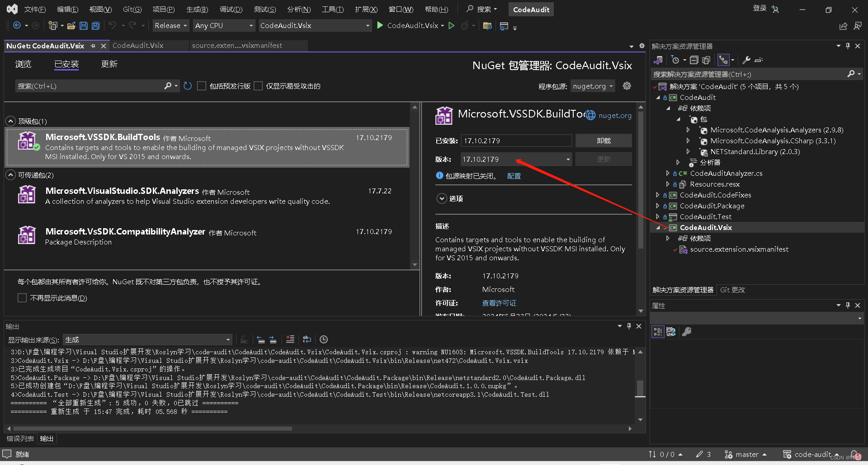The height and width of the screenshot is (465, 868).
Task: Click Categorized view icon in Properties panel
Action: [658, 332]
